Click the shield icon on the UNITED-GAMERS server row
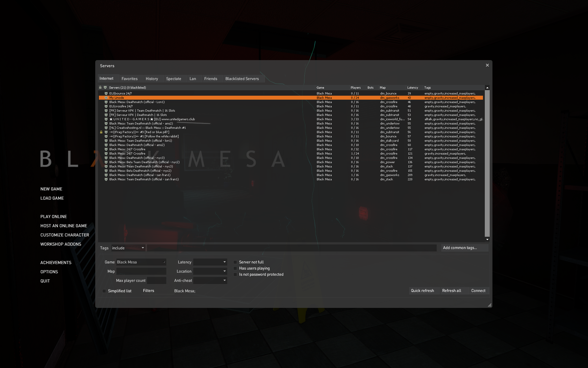The width and height of the screenshot is (588, 368). 106,119
